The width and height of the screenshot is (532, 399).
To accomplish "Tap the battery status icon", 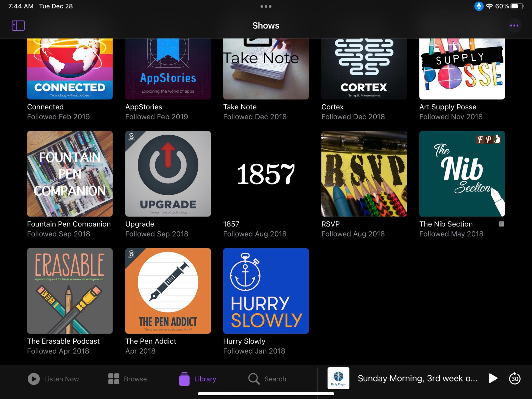I will 517,6.
